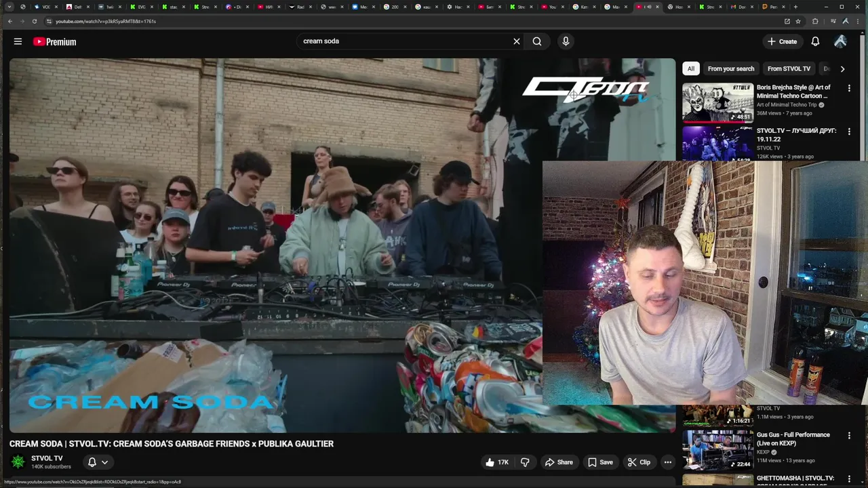
Task: Create a clip with Clip button
Action: (x=639, y=462)
